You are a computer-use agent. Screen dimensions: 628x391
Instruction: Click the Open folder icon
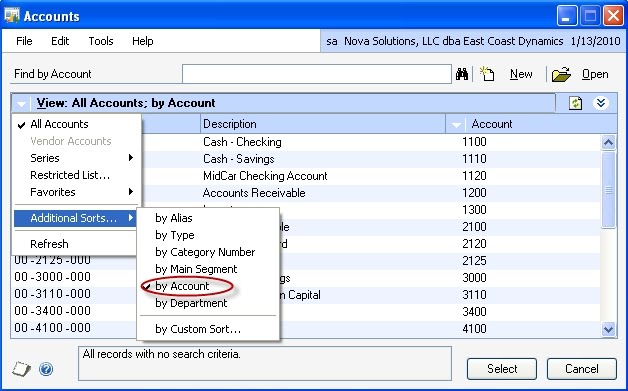point(561,75)
